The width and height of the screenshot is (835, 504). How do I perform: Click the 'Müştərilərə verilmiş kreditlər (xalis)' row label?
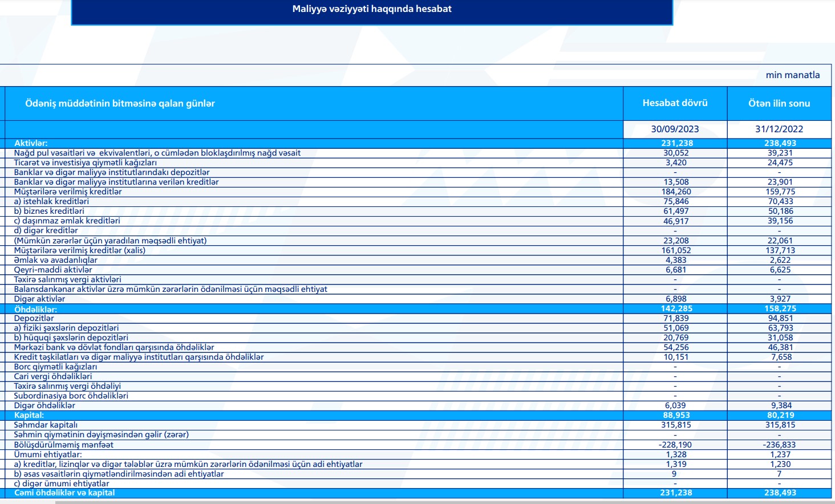80,250
